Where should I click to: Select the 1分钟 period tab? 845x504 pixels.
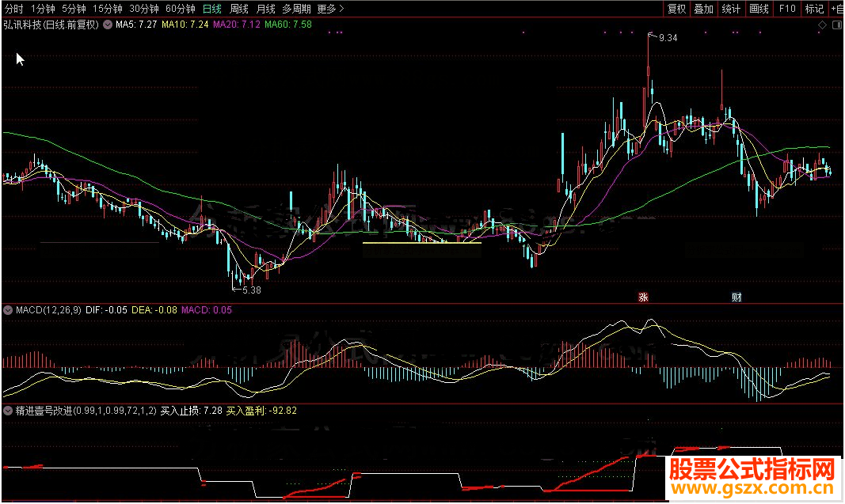pos(43,9)
